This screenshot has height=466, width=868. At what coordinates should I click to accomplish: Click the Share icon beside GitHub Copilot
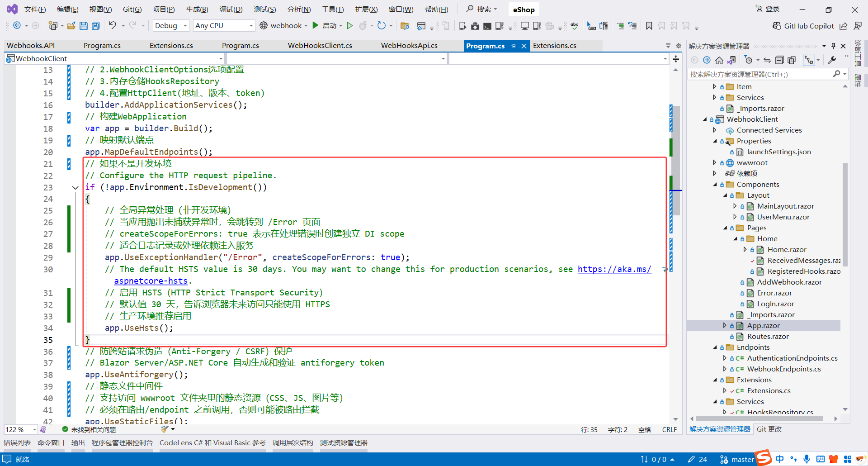[x=844, y=26]
